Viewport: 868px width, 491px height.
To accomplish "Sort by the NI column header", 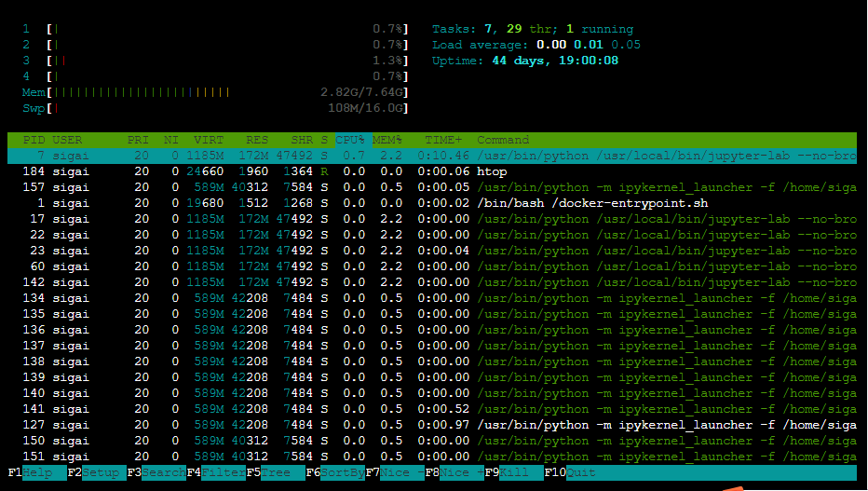I will pyautogui.click(x=171, y=140).
